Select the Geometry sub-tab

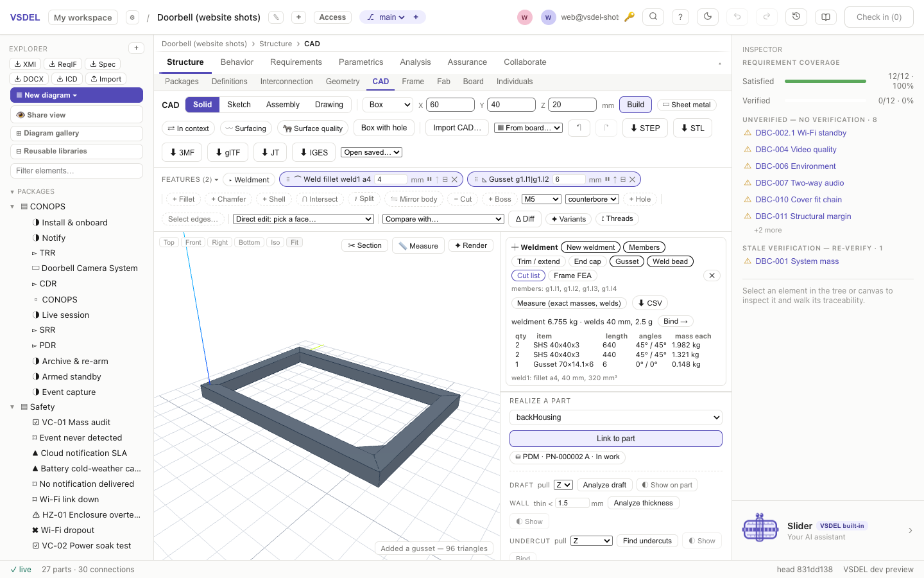[x=343, y=82]
